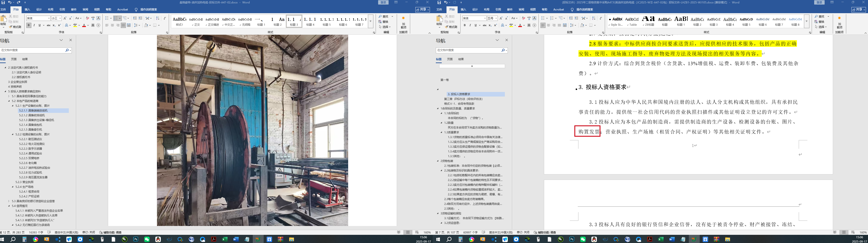Toggle italic formatting in right Word window
The width and height of the screenshot is (868, 243).
coord(470,25)
